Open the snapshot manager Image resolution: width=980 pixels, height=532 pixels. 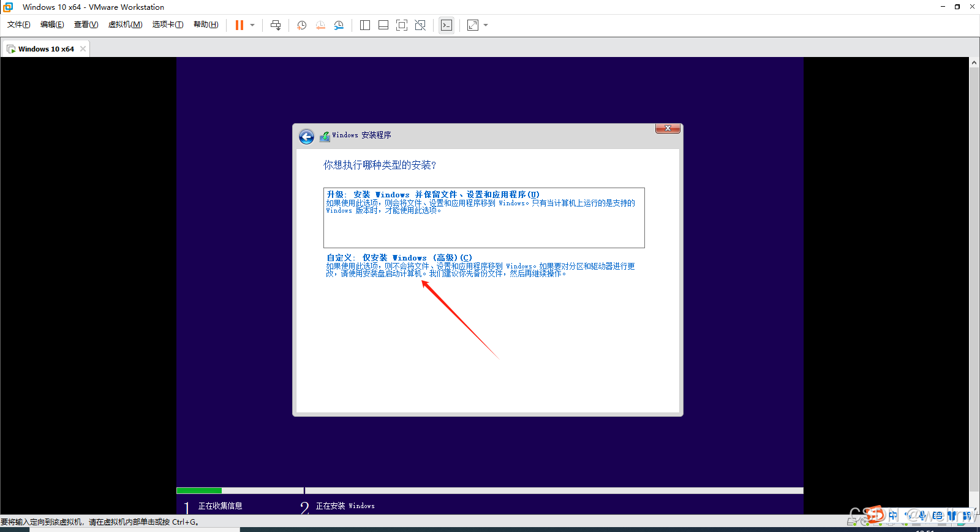(339, 25)
